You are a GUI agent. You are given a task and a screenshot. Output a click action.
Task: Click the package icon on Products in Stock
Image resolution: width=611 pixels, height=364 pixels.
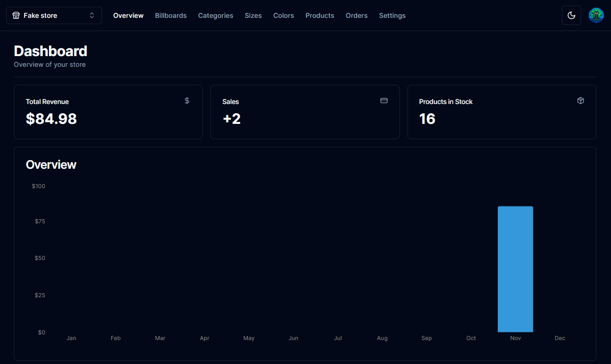[580, 100]
